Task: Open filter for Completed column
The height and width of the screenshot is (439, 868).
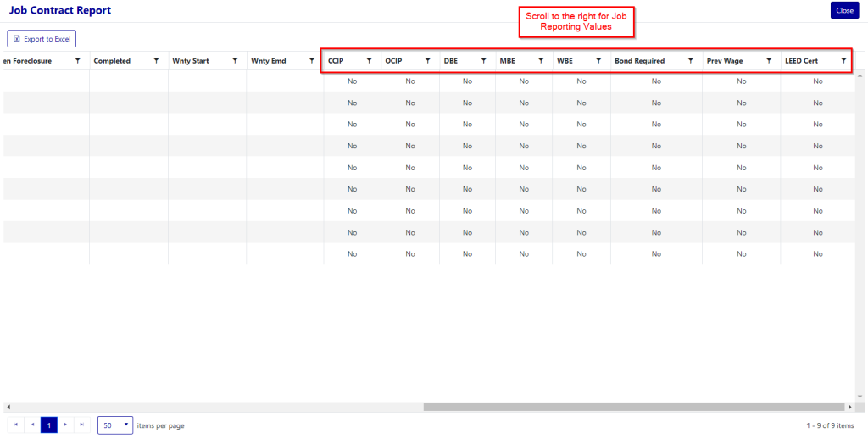Action: coord(157,61)
